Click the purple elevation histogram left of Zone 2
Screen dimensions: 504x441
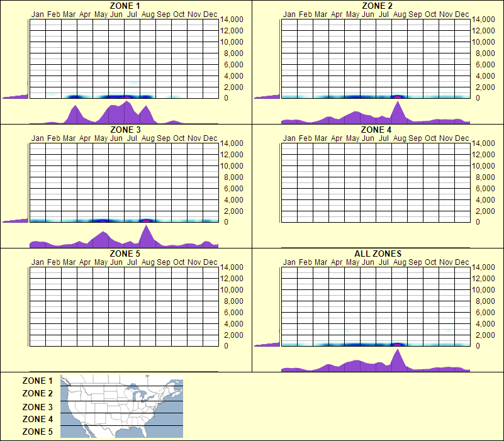tap(267, 96)
